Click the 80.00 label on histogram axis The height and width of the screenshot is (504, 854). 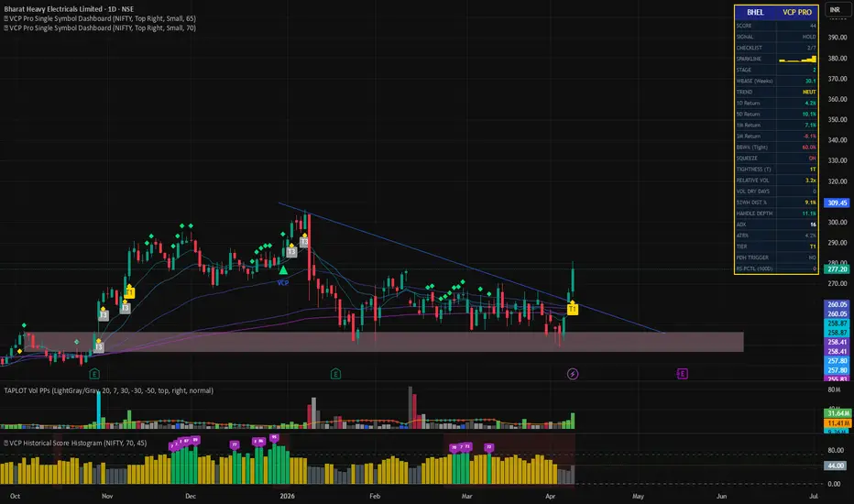[x=836, y=450]
